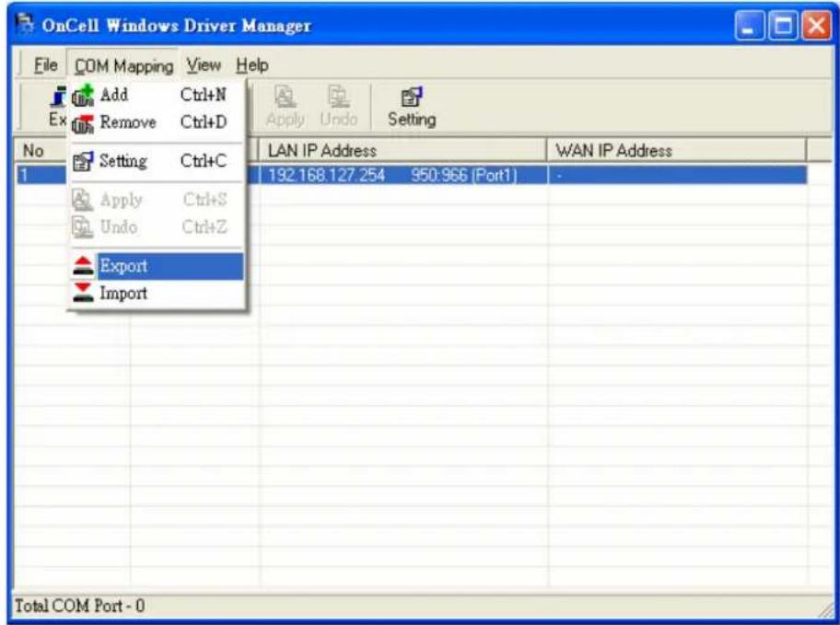Open the File menu
Image resolution: width=840 pixels, height=625 pixels.
(x=45, y=65)
